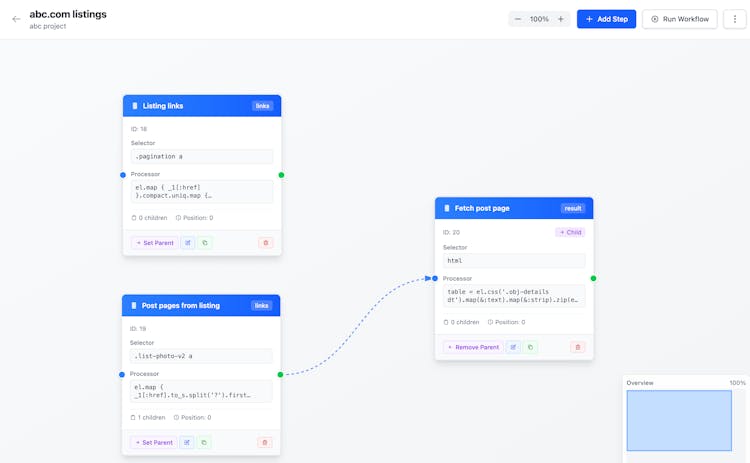The image size is (750, 463).
Task: Edit the Listing links step
Action: coord(187,243)
